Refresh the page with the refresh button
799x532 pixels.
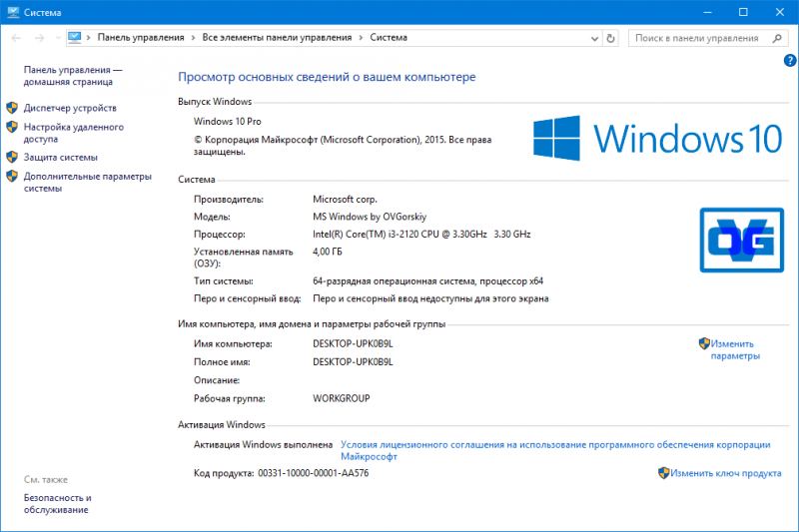point(612,38)
